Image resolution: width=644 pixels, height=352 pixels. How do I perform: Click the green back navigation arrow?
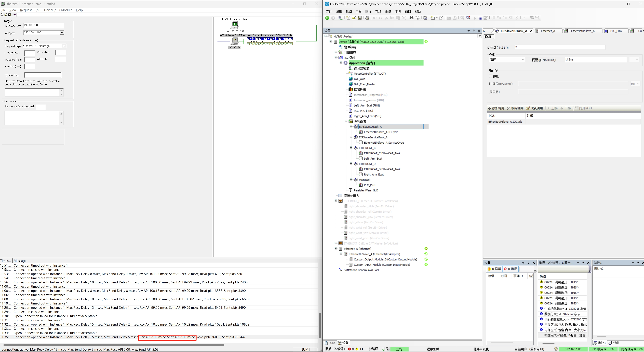tap(327, 18)
